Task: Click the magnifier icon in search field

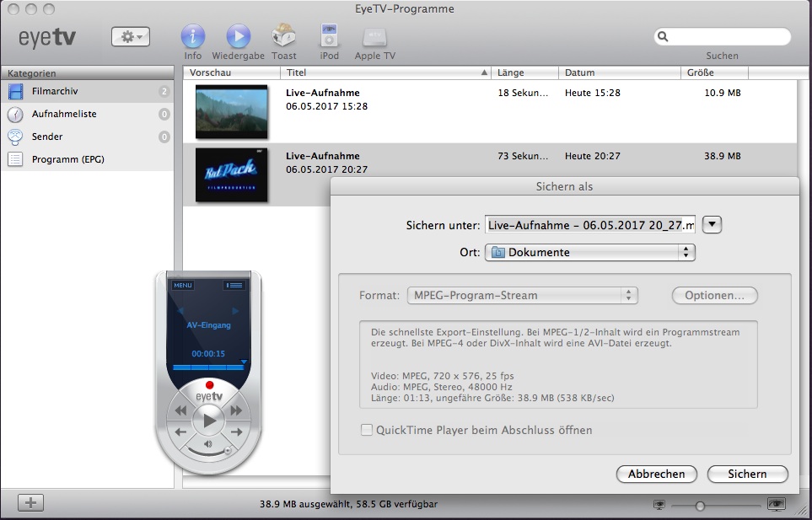Action: click(x=663, y=37)
